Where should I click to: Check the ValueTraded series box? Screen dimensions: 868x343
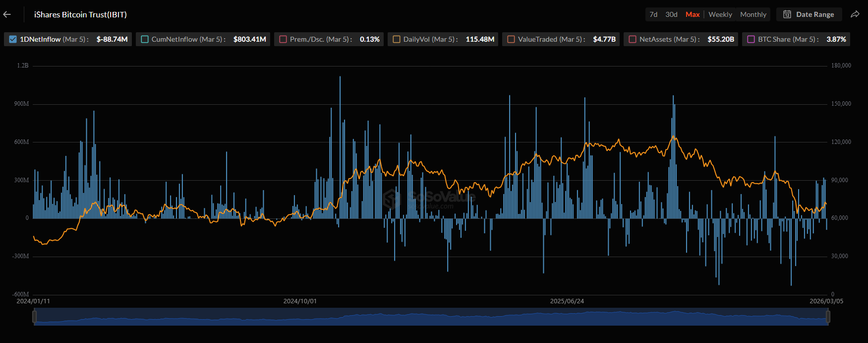click(511, 39)
